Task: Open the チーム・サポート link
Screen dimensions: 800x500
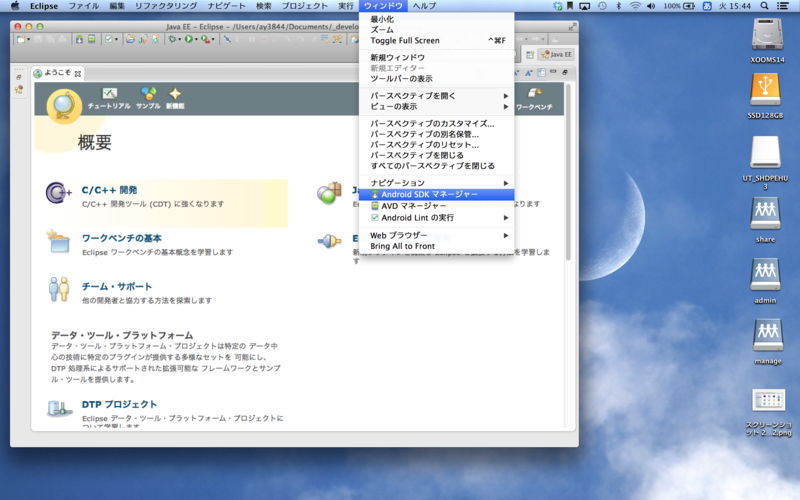Action: pos(117,287)
